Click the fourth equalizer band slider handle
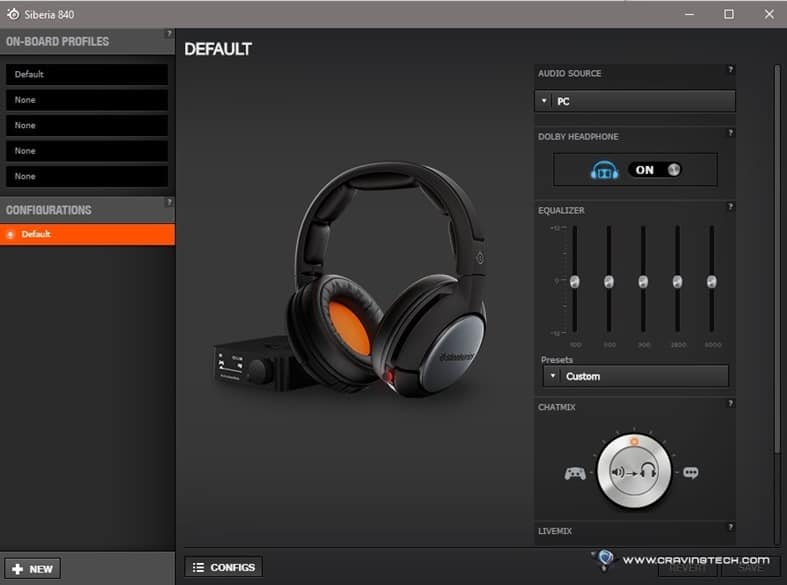The width and height of the screenshot is (787, 585). (x=677, y=281)
